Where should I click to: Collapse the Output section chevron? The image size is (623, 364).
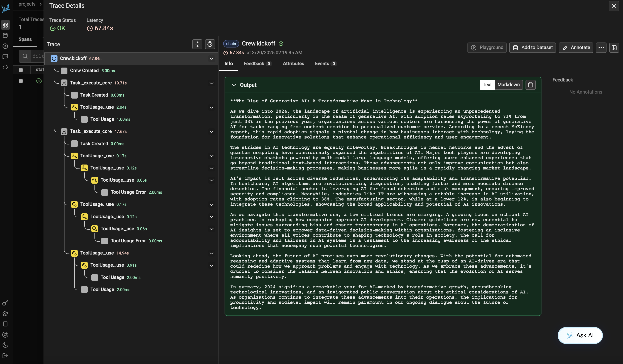234,85
